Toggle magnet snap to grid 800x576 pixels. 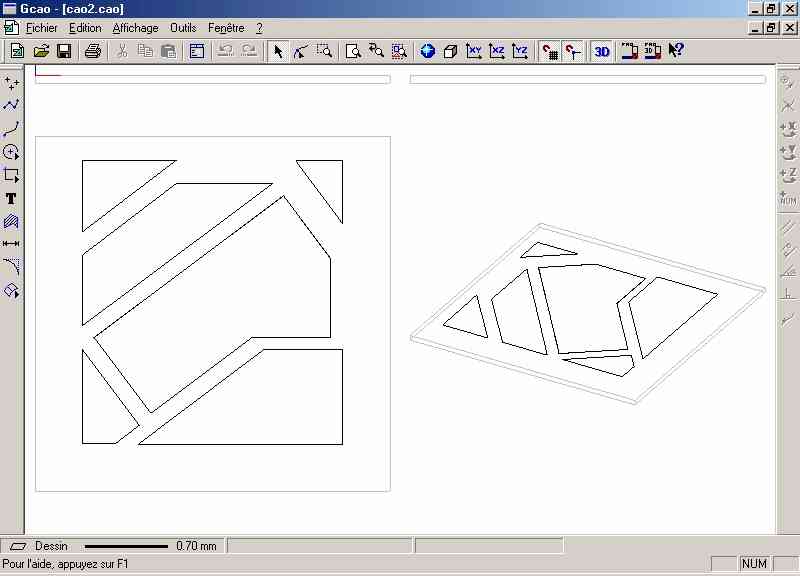(549, 51)
